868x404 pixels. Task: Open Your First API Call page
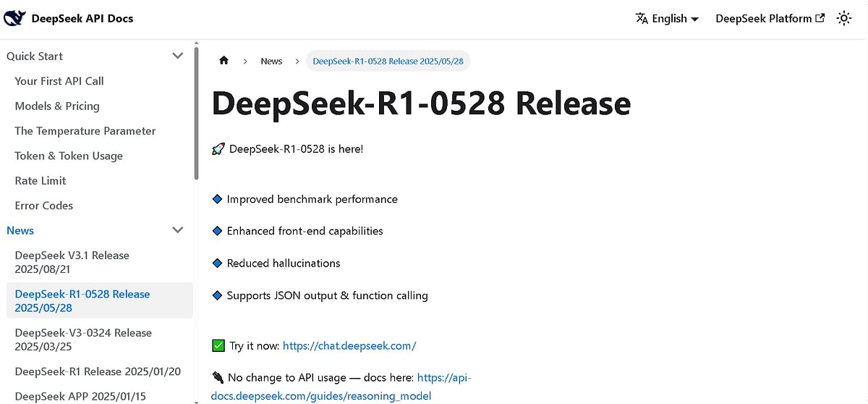pos(59,81)
